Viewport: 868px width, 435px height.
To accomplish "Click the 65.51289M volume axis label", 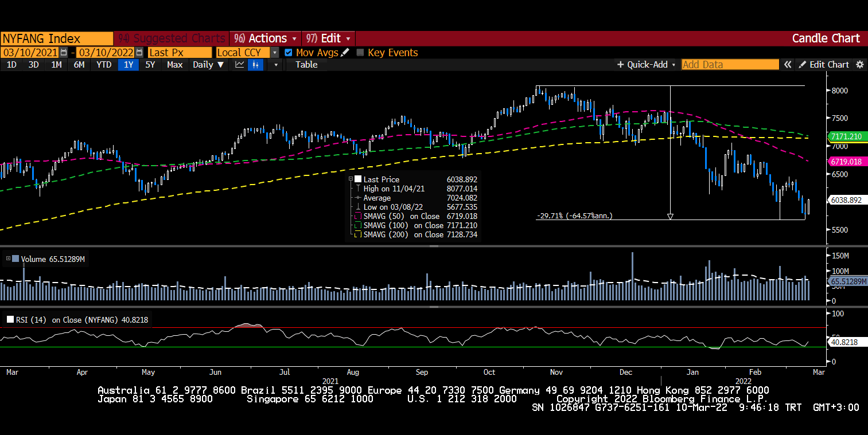I will tap(847, 281).
